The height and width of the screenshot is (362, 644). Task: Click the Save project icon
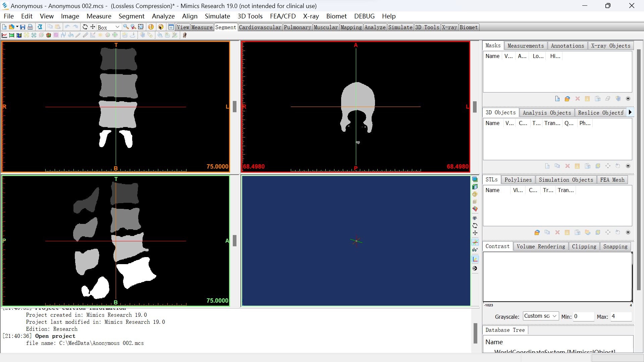tap(22, 27)
